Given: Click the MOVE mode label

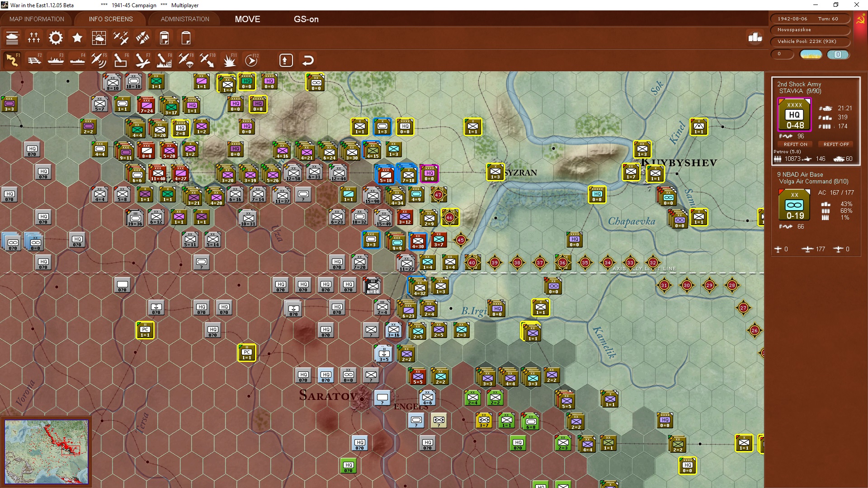Looking at the screenshot, I should [247, 19].
